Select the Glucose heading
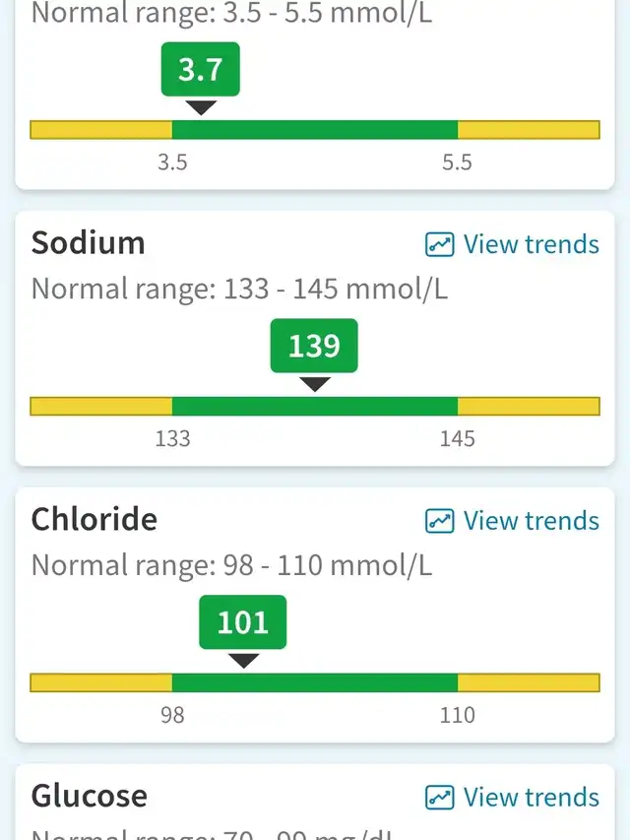This screenshot has width=630, height=840. click(x=90, y=796)
